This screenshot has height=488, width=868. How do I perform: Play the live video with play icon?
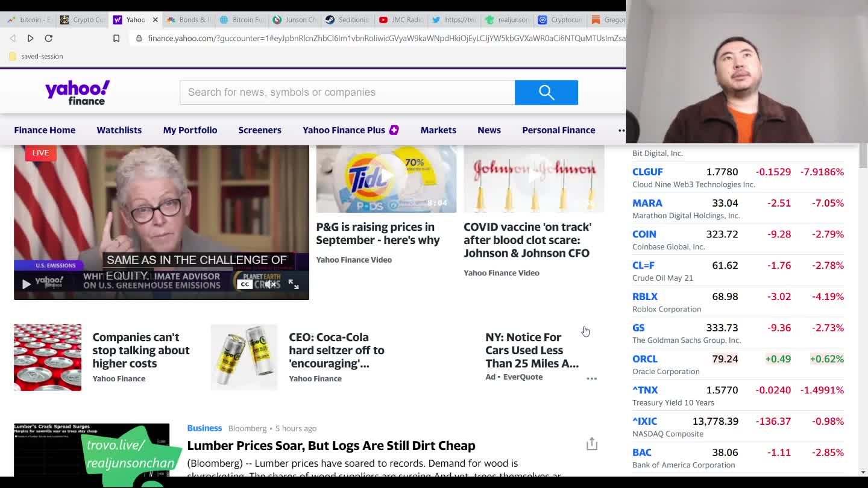point(27,284)
